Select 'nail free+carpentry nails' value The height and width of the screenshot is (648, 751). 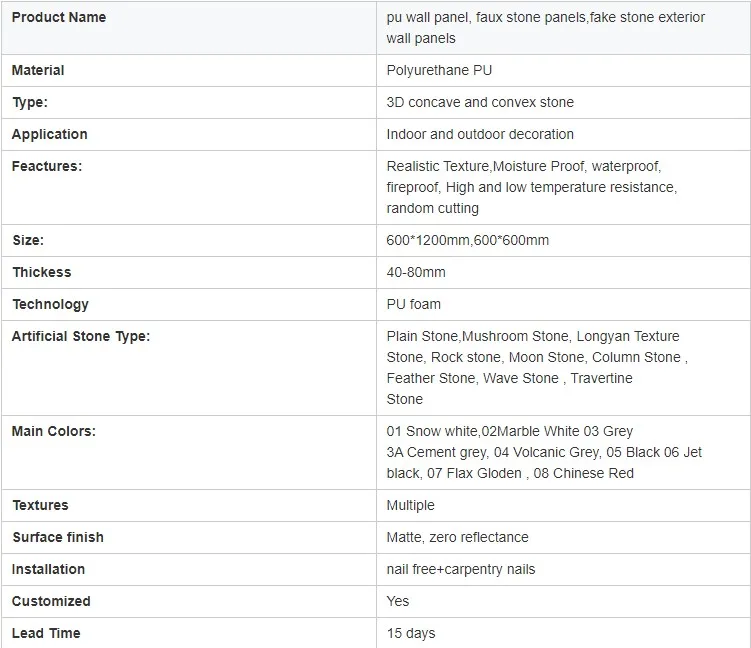point(460,569)
